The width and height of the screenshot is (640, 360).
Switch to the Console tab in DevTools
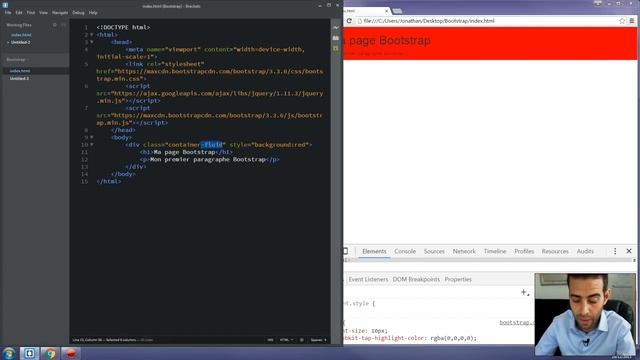coord(405,251)
